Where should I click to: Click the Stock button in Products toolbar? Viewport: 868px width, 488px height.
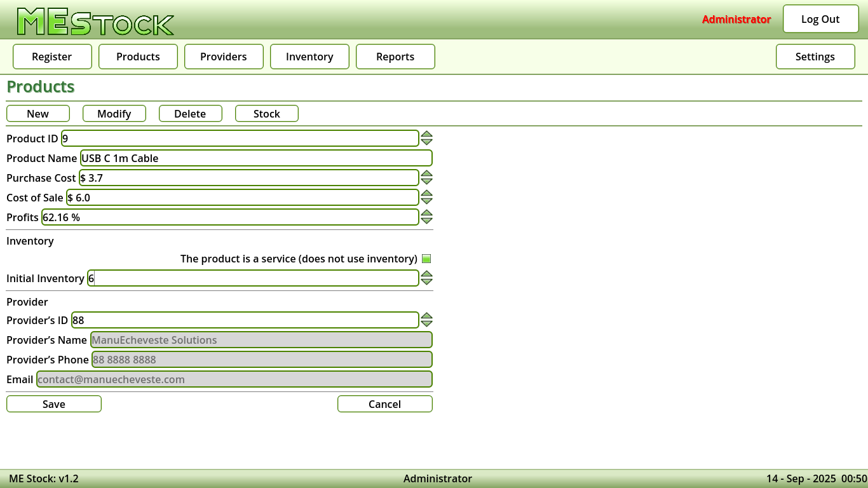pos(266,114)
